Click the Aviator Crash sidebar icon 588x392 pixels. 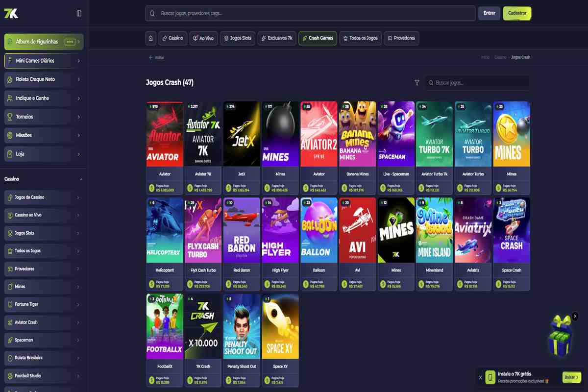[x=10, y=322]
